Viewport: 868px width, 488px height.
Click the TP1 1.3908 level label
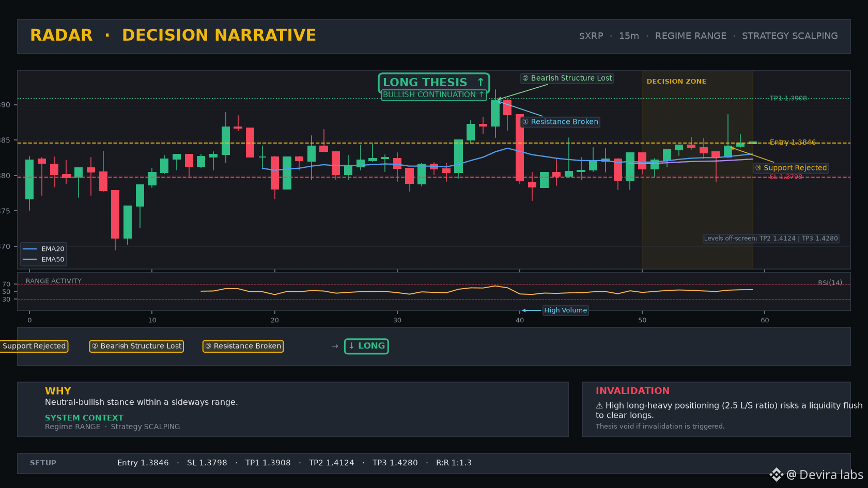tap(788, 98)
